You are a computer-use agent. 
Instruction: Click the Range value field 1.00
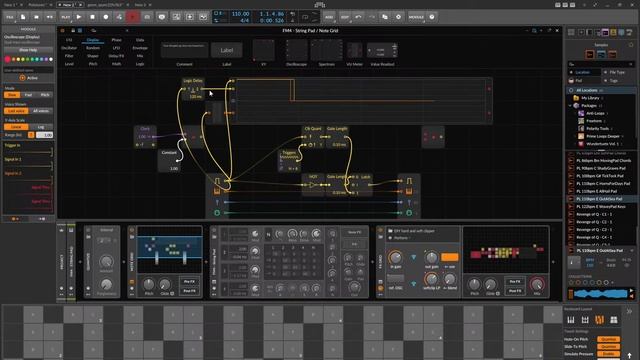(44, 135)
